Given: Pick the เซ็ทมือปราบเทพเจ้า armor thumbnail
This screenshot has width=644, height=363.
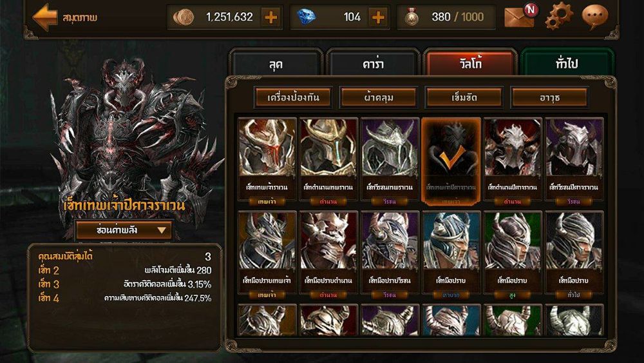Looking at the screenshot, I should click(x=267, y=255).
